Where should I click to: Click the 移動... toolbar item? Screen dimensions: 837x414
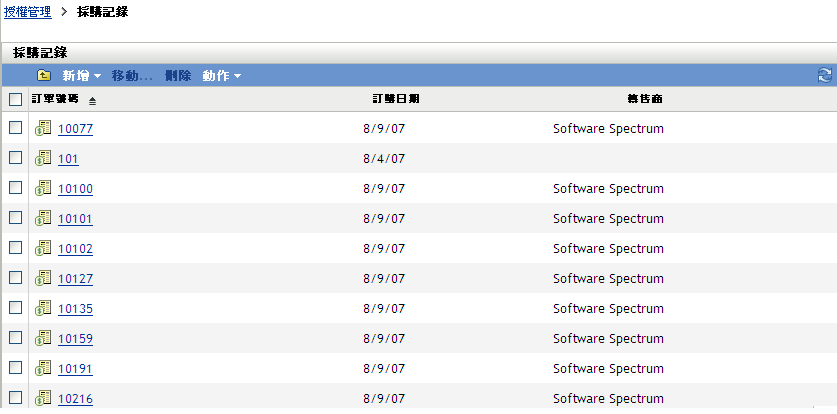132,76
